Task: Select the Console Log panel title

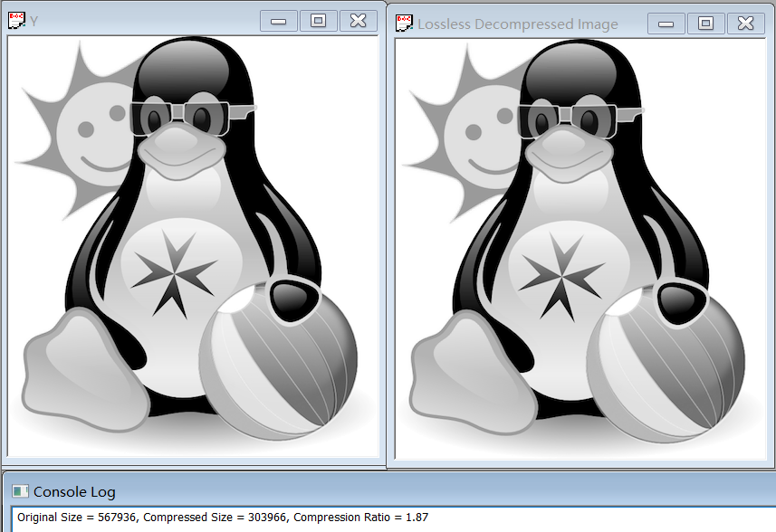Action: 74,492
